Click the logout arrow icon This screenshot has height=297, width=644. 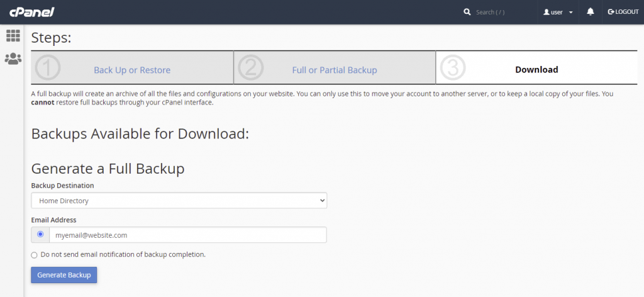click(611, 12)
